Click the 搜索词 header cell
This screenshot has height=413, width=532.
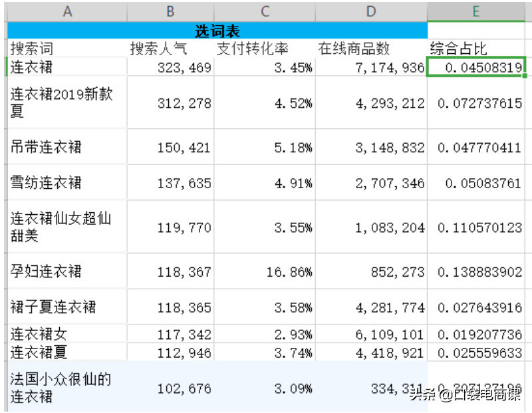click(x=66, y=49)
